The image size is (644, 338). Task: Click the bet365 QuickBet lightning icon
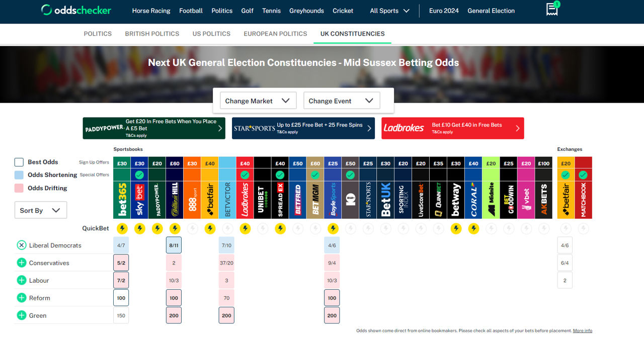point(122,229)
